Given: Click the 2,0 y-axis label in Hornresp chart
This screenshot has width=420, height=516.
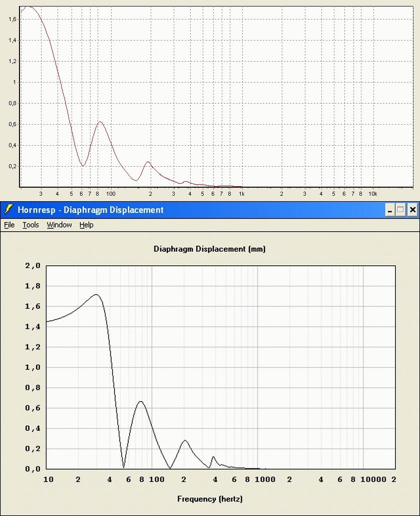Looking at the screenshot, I should 33,266.
